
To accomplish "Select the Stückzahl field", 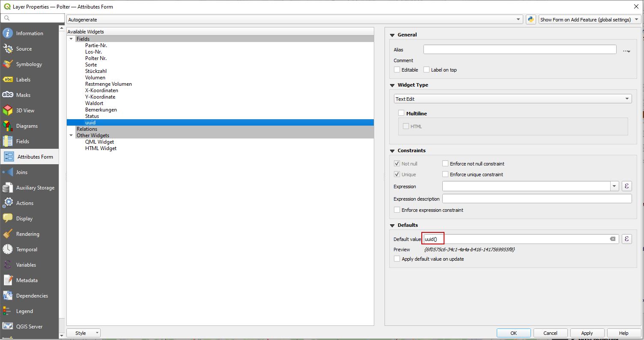I will point(96,71).
